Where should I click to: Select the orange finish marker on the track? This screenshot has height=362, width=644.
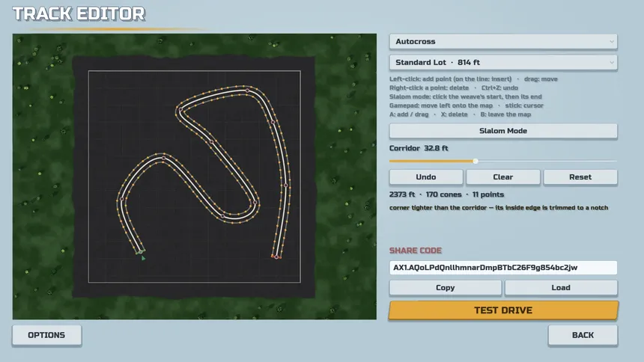pyautogui.click(x=276, y=257)
